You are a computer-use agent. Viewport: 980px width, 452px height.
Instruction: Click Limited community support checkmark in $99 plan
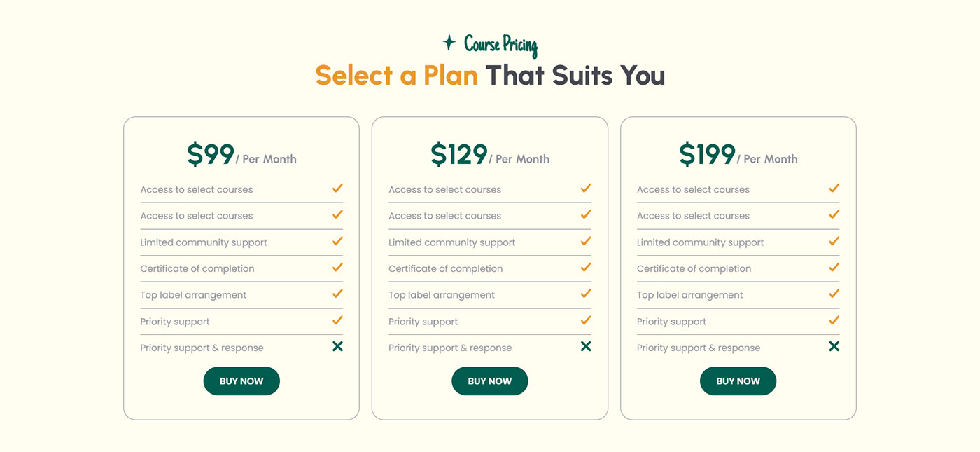point(337,240)
